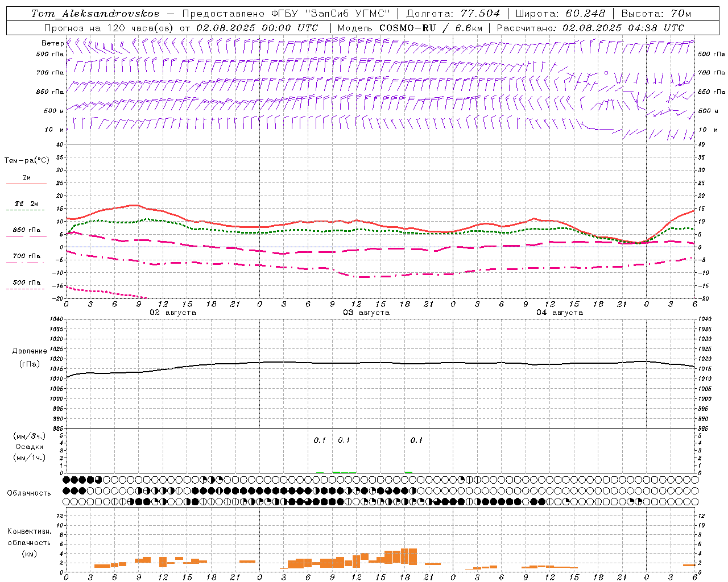Screen dimensions: 728x582
Task: Click the Высота: 70м header value
Action: 656,14
